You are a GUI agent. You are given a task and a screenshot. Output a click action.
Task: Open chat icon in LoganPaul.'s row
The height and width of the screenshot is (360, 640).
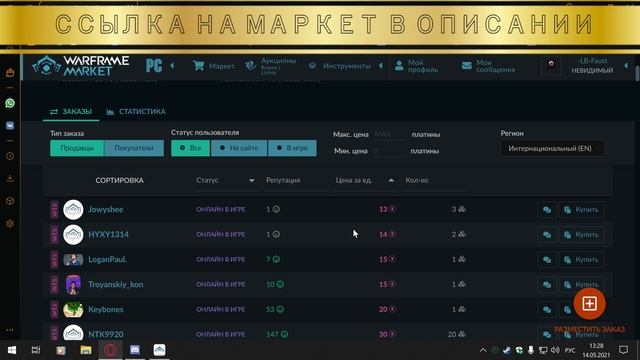[x=547, y=260]
